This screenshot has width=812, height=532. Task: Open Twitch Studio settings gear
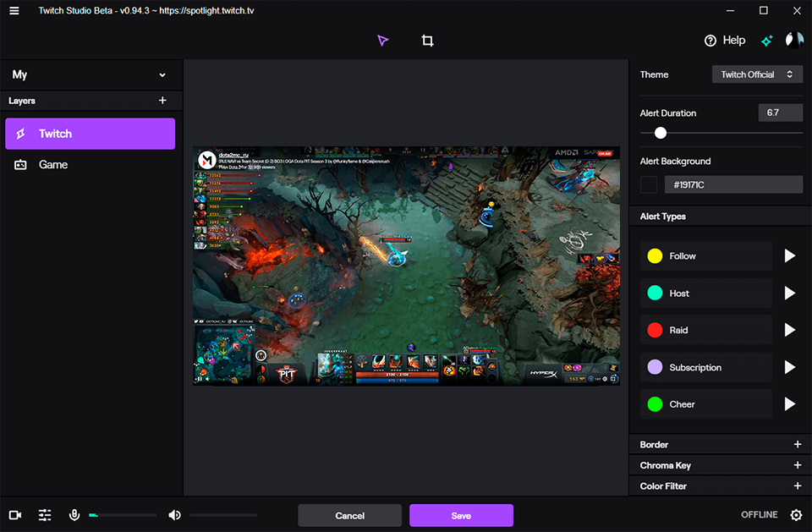coord(795,514)
